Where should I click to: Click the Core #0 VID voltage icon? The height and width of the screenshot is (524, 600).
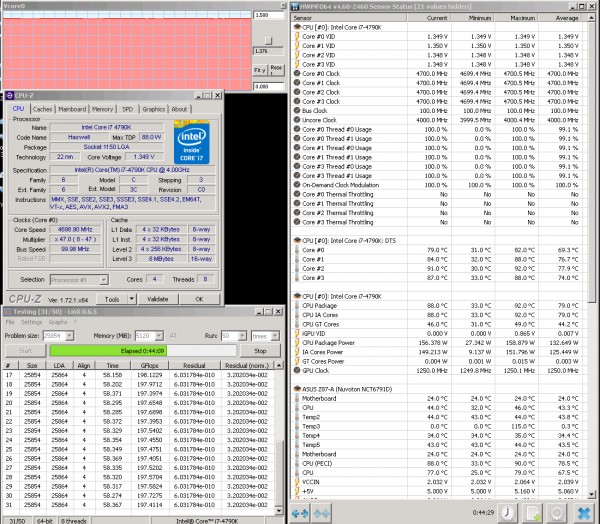point(297,36)
